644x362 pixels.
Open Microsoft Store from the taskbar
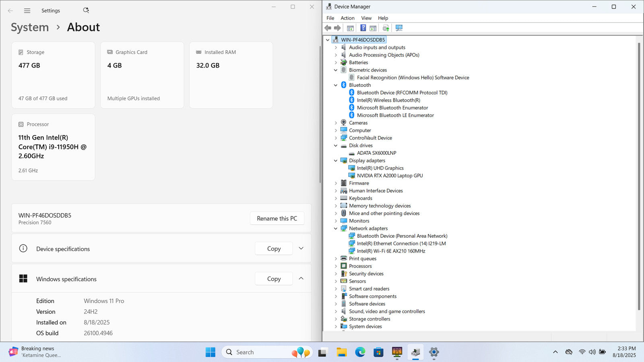pyautogui.click(x=378, y=352)
